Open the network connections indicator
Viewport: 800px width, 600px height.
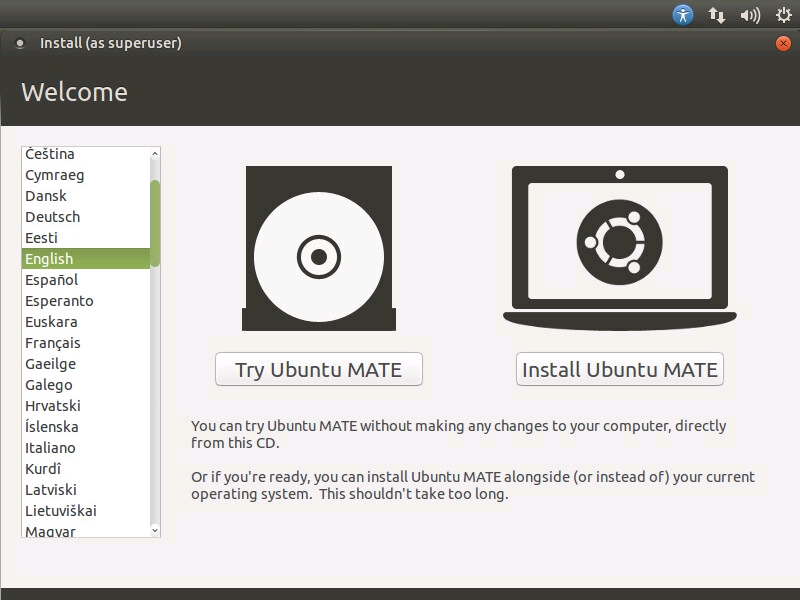(716, 15)
